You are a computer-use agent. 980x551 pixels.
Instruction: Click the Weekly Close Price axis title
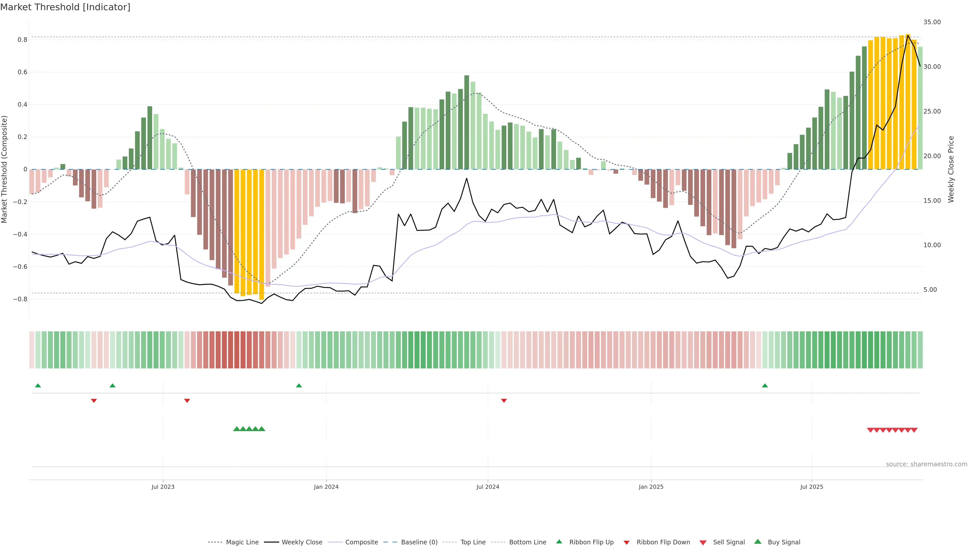coord(951,169)
